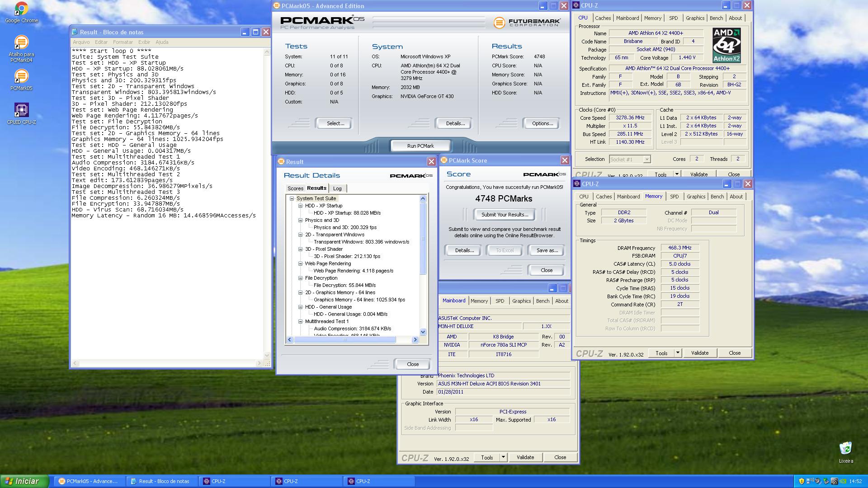Click the Submit Your Results... button
This screenshot has height=488, width=868.
tap(505, 215)
